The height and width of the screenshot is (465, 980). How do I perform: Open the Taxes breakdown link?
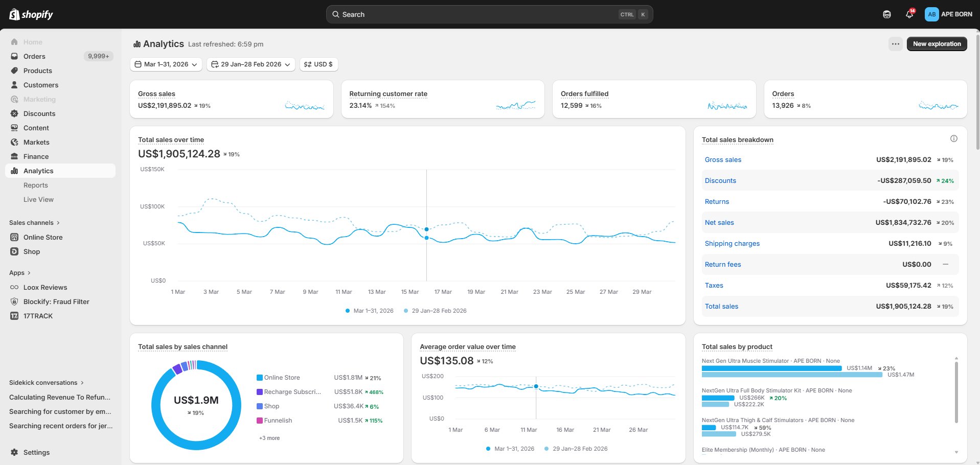click(x=714, y=285)
